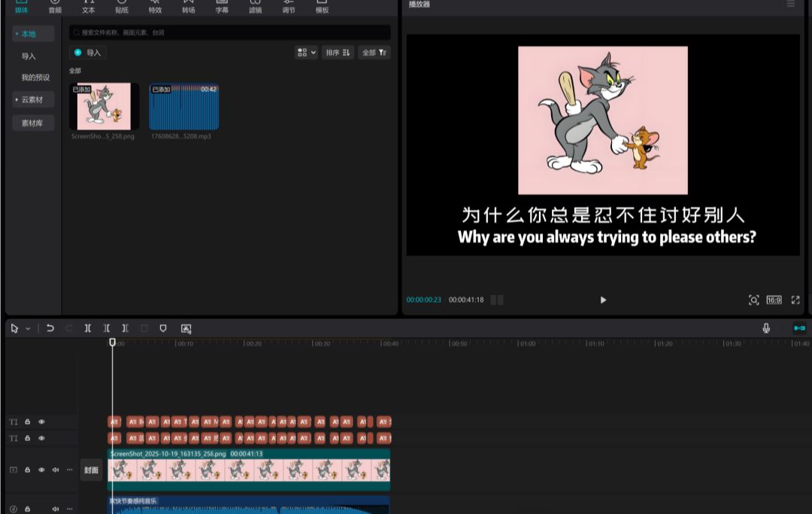Click the 封面 cover button
This screenshot has height=514, width=812.
coord(91,470)
